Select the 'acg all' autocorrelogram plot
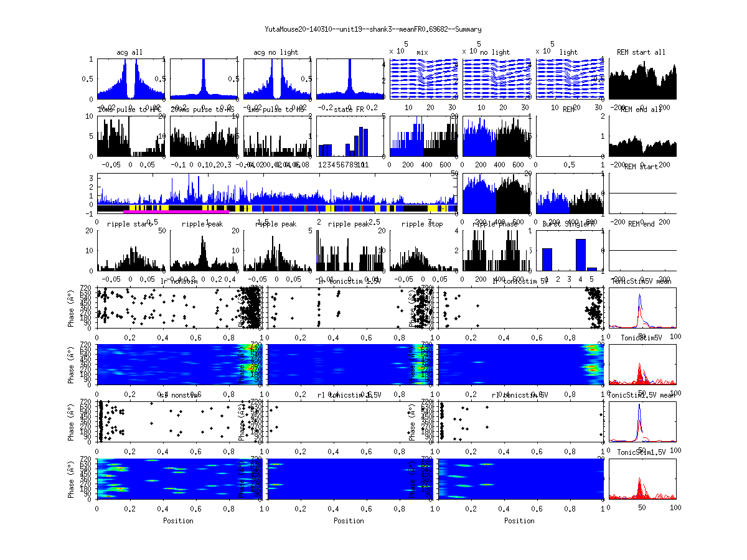The width and height of the screenshot is (747, 560). point(129,79)
